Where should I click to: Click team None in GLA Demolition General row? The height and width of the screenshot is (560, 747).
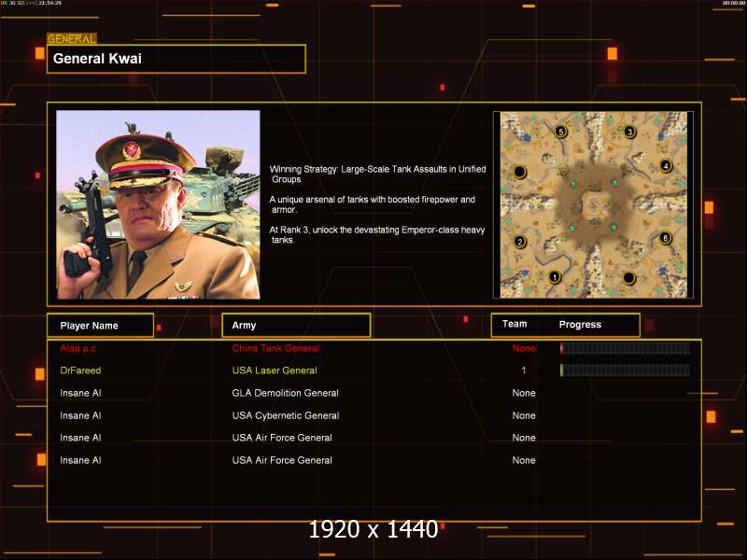(x=524, y=393)
